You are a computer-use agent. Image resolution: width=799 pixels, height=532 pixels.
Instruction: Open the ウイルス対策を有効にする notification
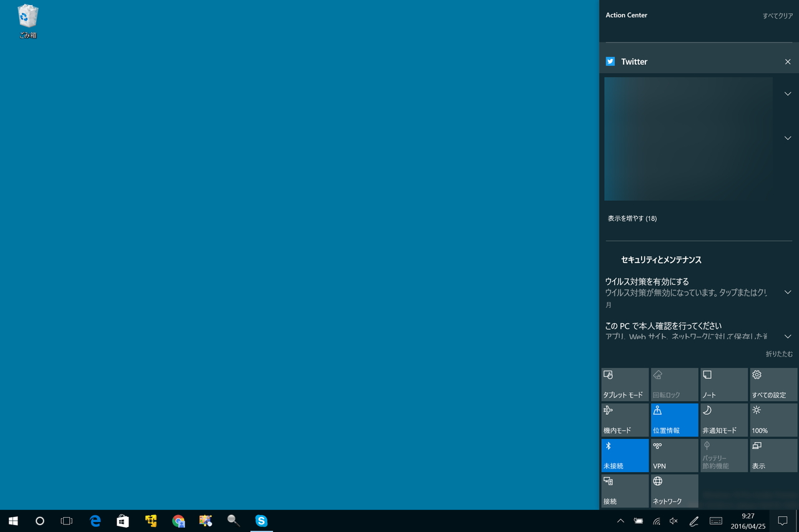687,293
